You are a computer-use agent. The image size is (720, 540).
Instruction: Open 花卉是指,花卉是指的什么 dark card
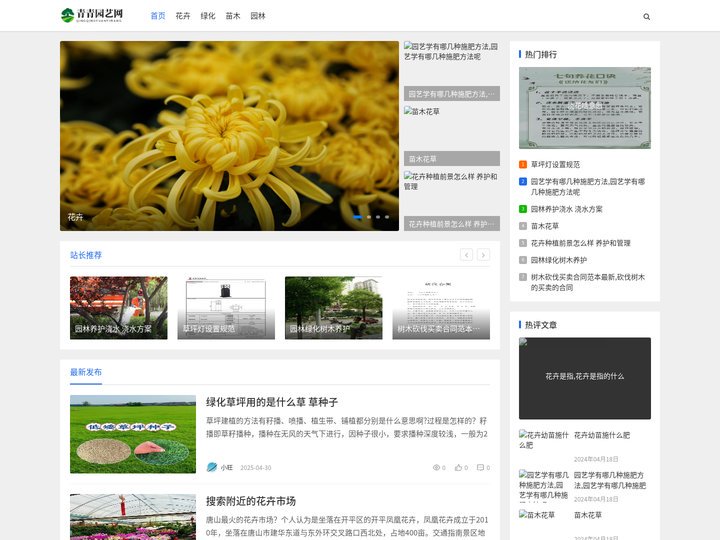(x=585, y=378)
